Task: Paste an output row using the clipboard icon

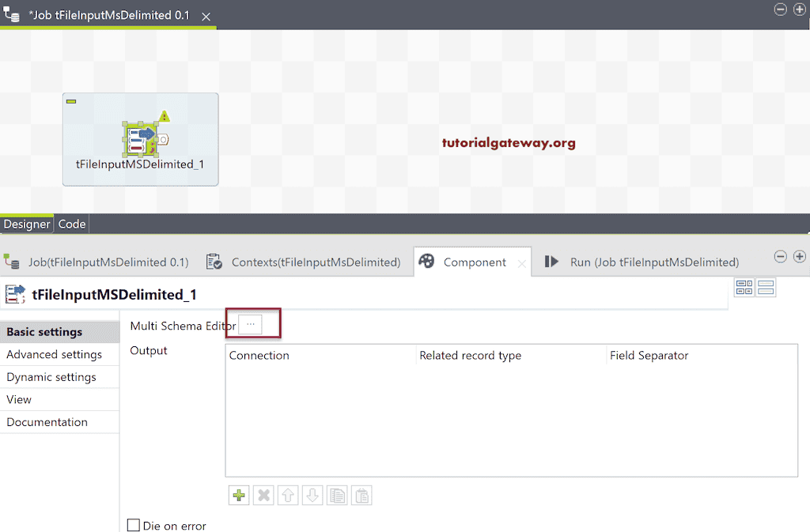Action: click(x=361, y=495)
